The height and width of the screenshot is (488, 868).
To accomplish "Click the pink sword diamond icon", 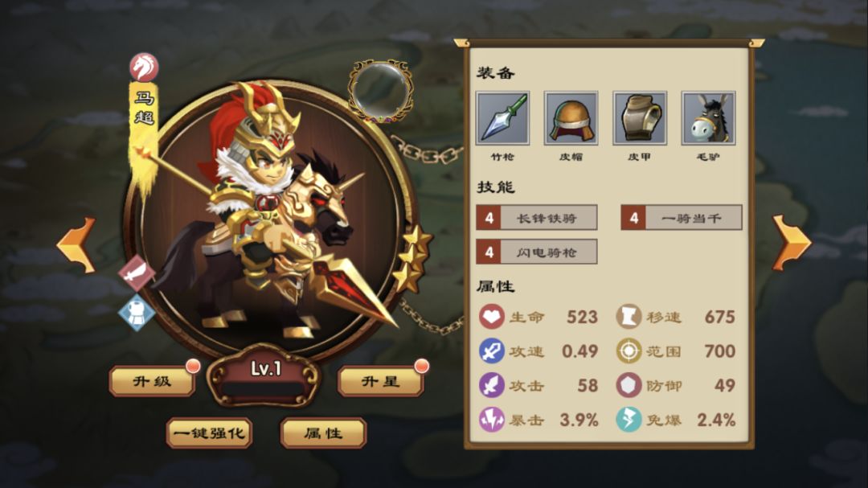I will point(137,273).
